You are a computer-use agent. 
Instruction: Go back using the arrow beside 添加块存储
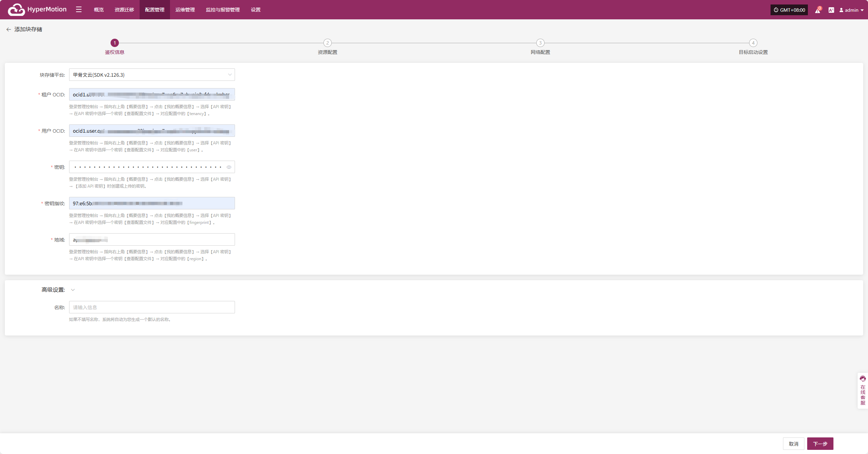coord(9,29)
